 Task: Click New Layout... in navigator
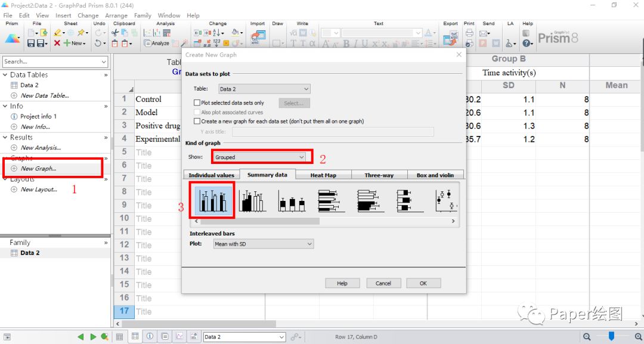coord(39,189)
